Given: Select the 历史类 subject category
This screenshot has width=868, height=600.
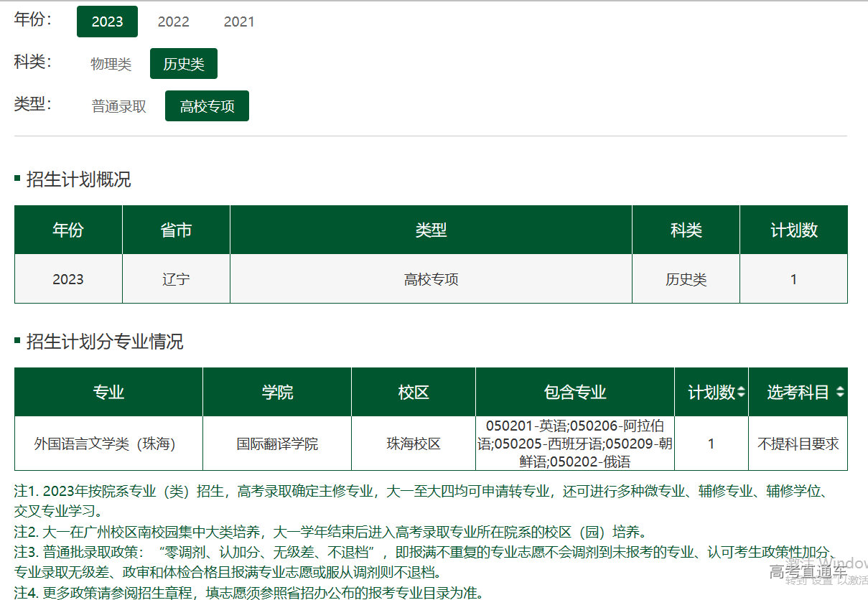Looking at the screenshot, I should 183,64.
